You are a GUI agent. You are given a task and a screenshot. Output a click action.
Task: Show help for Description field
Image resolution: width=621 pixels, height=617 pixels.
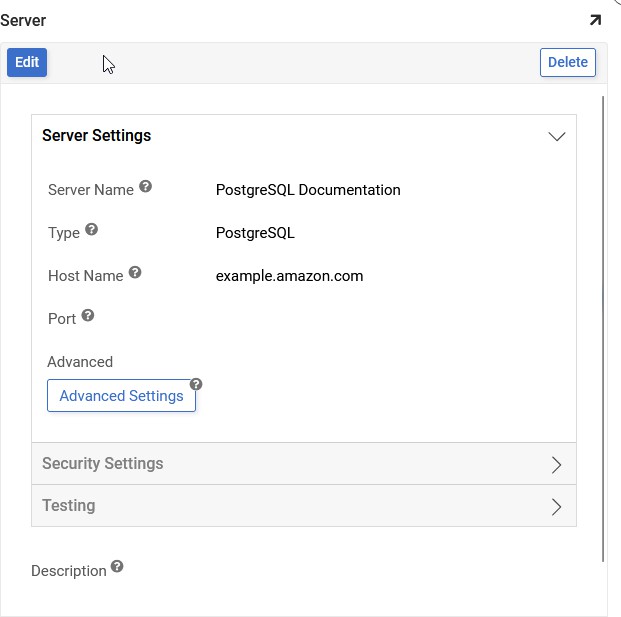(117, 567)
